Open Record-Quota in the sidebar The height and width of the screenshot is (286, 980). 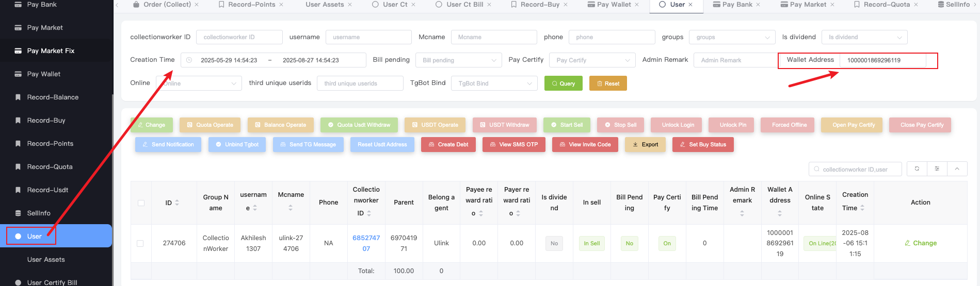coord(50,167)
